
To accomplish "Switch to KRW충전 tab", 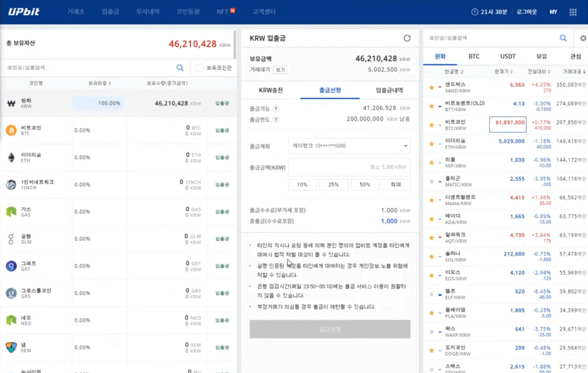I will [x=271, y=90].
